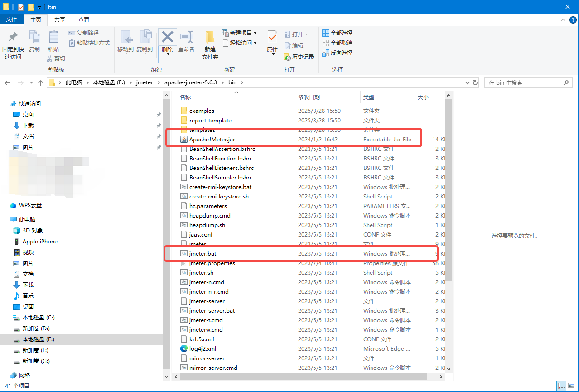This screenshot has height=392, width=579.
Task: Select 网络 in navigation pane
Action: (x=24, y=376)
